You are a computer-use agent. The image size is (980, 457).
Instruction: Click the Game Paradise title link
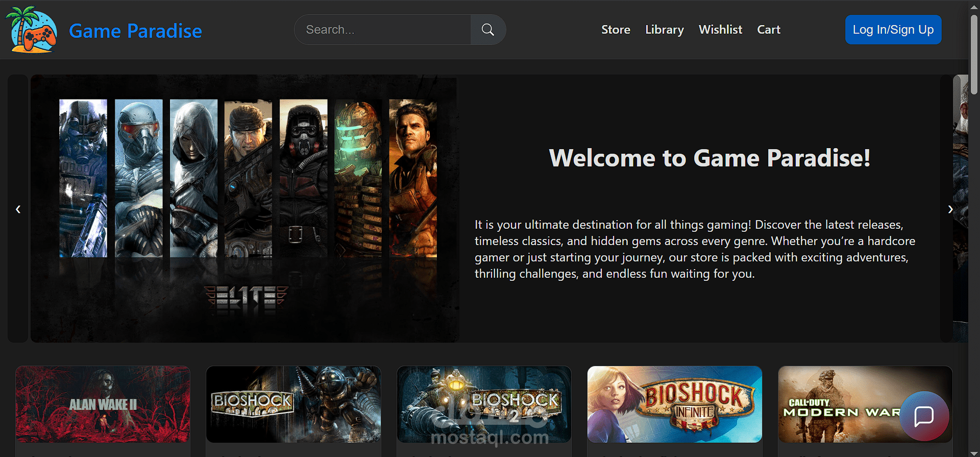click(x=135, y=31)
